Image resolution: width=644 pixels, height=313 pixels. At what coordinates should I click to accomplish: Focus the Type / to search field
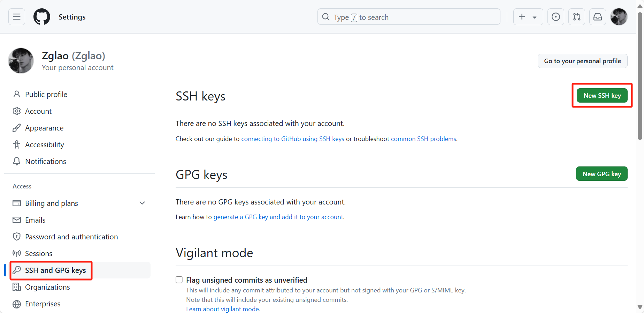click(408, 17)
